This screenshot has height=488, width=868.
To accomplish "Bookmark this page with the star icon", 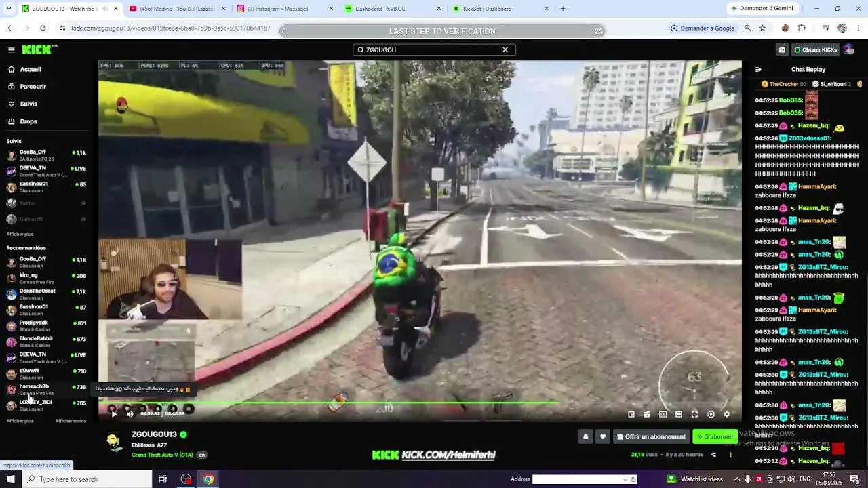I will [x=762, y=28].
